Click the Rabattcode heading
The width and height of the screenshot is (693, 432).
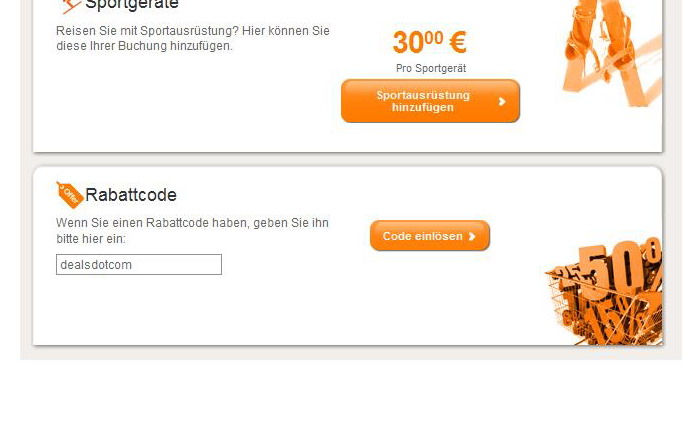(131, 195)
